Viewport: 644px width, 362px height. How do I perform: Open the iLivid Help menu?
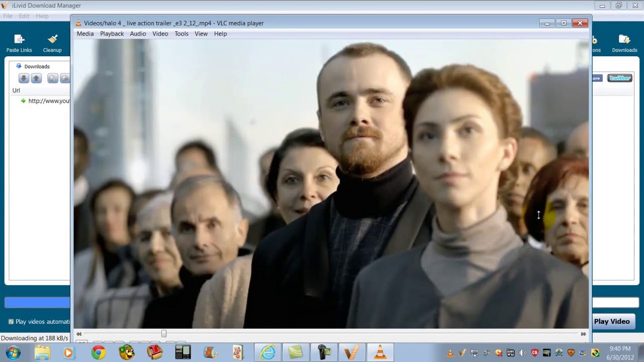click(x=42, y=16)
